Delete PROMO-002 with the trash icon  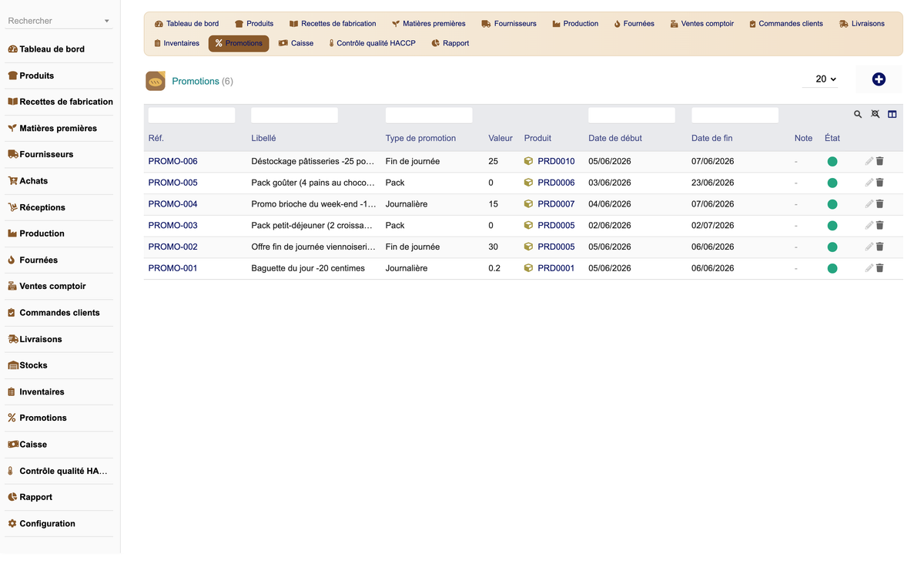(x=880, y=247)
